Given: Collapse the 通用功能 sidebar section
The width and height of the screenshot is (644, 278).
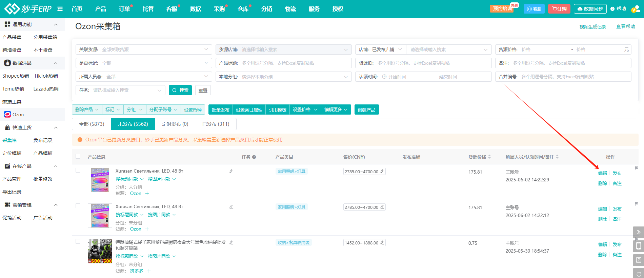Looking at the screenshot, I should [x=56, y=24].
